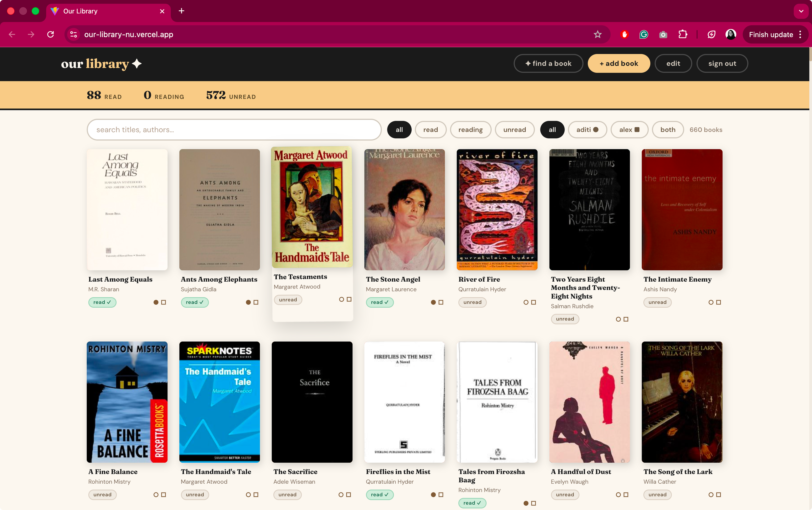Click the our library sparkle logo

click(101, 64)
